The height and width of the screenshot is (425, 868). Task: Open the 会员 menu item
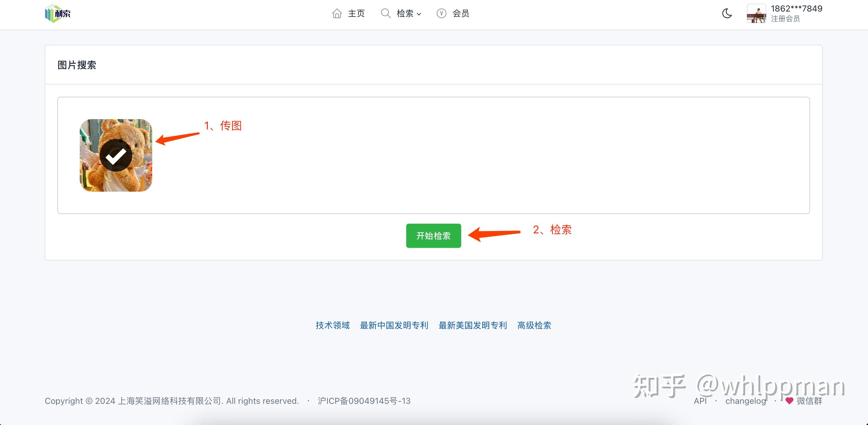pyautogui.click(x=461, y=14)
